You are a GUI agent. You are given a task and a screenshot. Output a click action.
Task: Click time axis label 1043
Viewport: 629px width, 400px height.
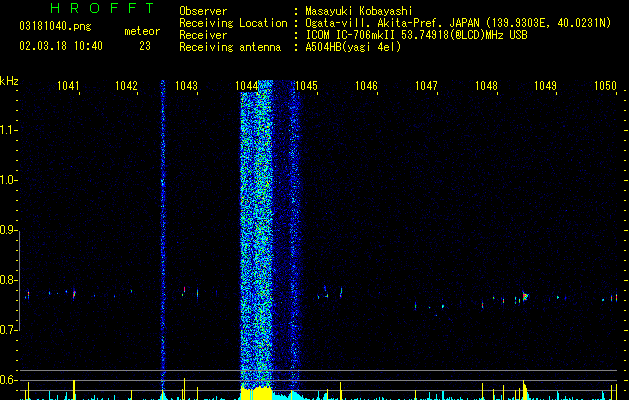pyautogui.click(x=187, y=86)
